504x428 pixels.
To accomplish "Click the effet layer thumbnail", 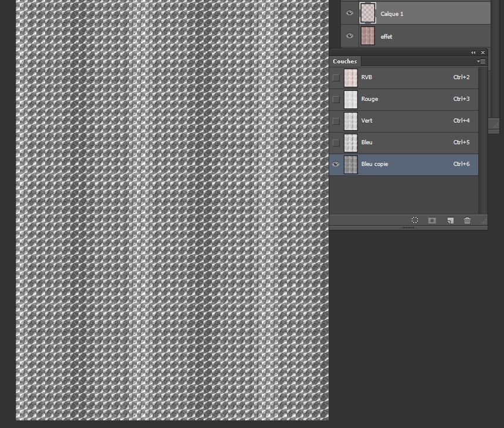I will click(368, 36).
